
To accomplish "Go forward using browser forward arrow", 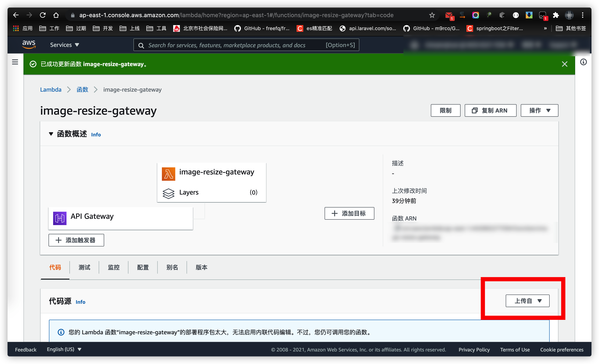I will click(29, 15).
